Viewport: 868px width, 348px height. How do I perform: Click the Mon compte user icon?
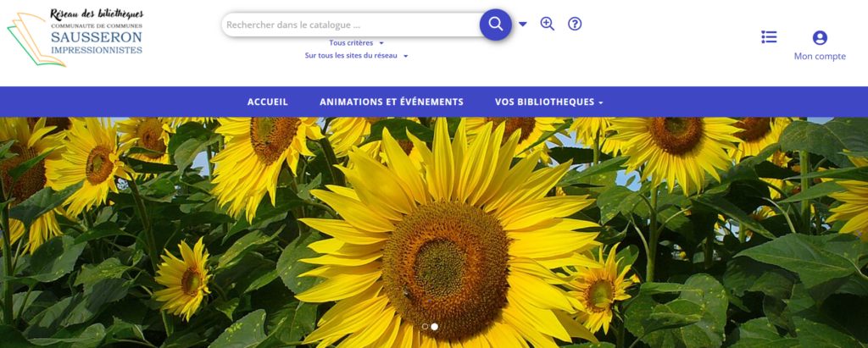[820, 37]
